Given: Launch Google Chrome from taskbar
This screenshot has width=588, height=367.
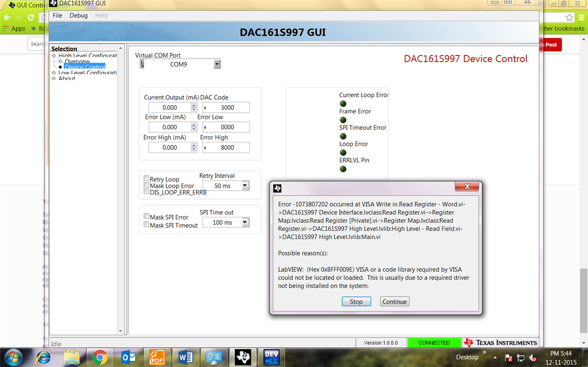Looking at the screenshot, I should (x=100, y=357).
